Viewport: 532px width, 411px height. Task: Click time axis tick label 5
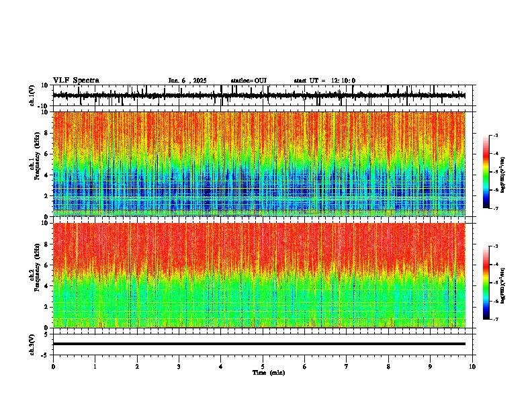[263, 367]
